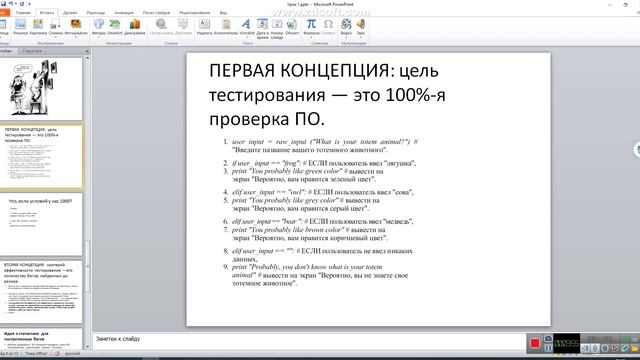The width and height of the screenshot is (640, 360).
Task: Insert a picture from file (Рисунок)
Action: click(x=20, y=27)
